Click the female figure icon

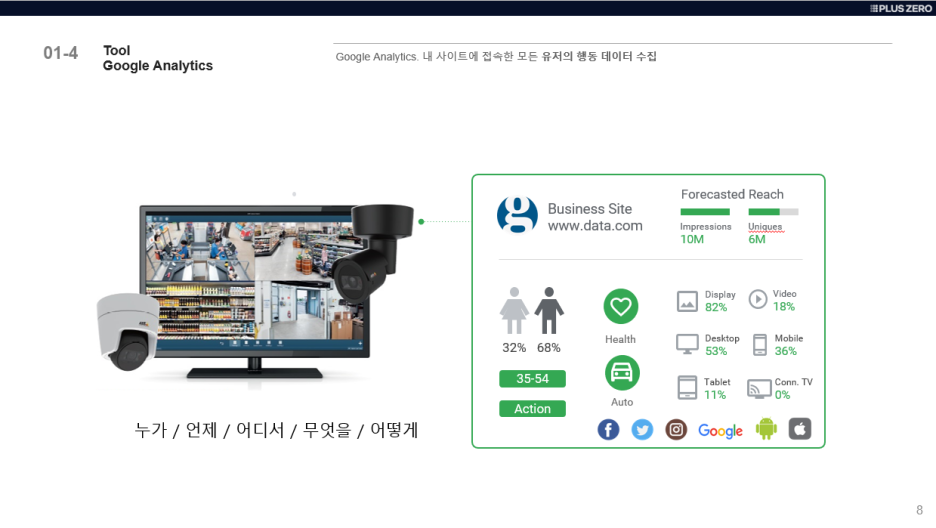pyautogui.click(x=514, y=310)
